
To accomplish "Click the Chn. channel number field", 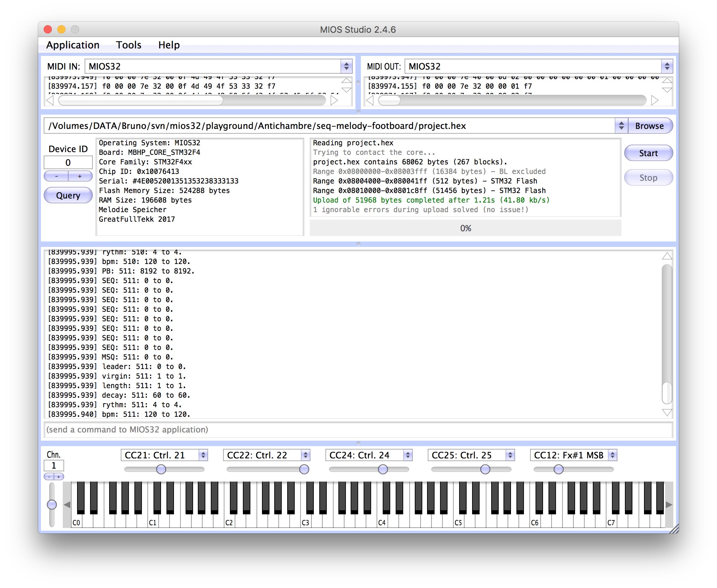I will 54,466.
